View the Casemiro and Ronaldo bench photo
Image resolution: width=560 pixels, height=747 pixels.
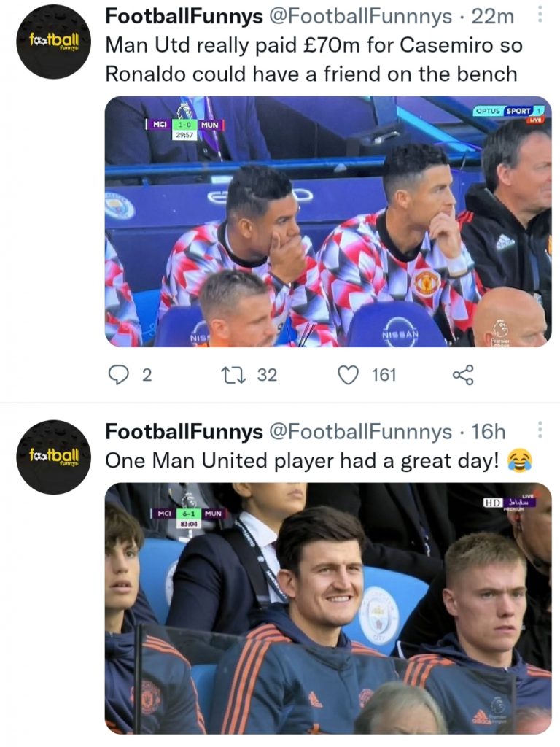point(328,222)
